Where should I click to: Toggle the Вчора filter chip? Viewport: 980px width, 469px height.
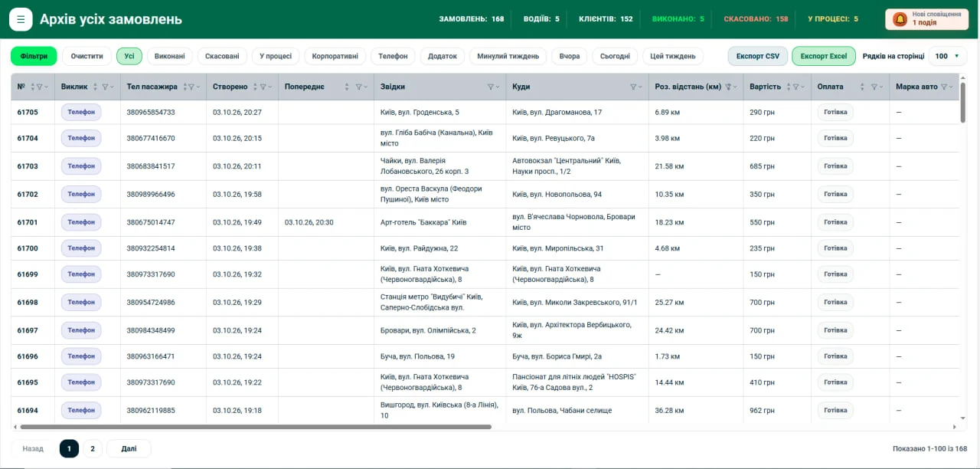coord(570,56)
